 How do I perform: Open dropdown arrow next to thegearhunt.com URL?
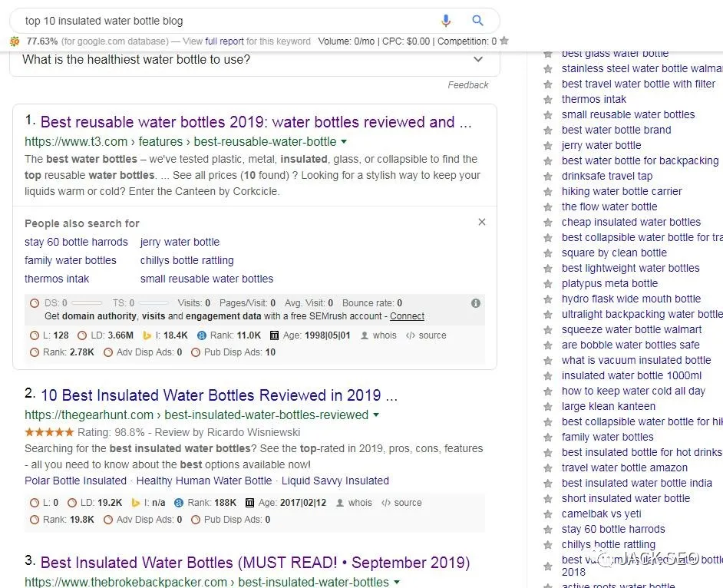pyautogui.click(x=376, y=415)
